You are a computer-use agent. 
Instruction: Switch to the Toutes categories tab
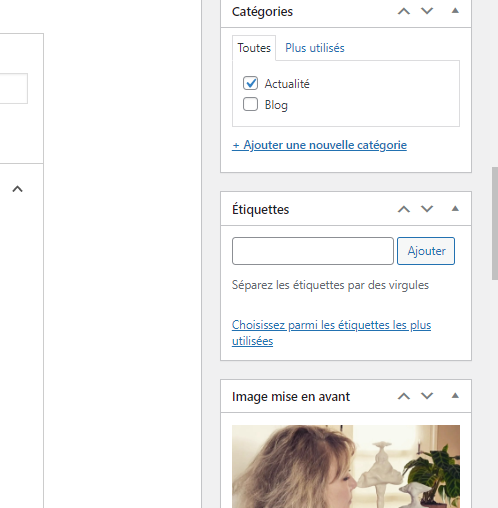(254, 48)
